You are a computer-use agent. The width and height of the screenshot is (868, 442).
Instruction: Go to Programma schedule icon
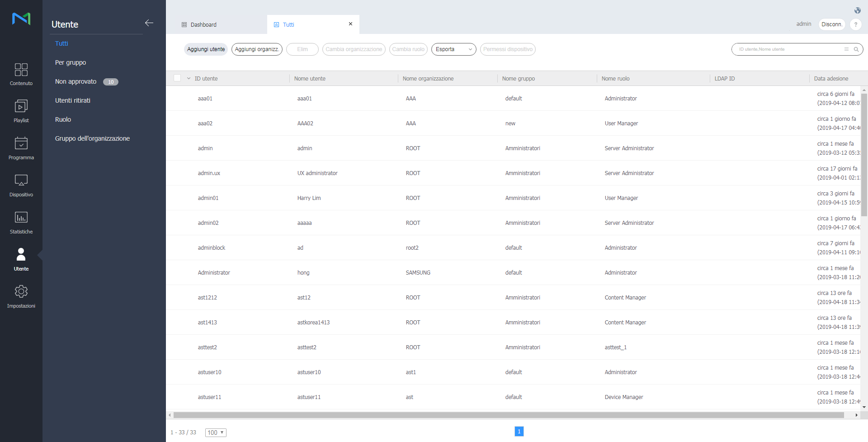21,144
